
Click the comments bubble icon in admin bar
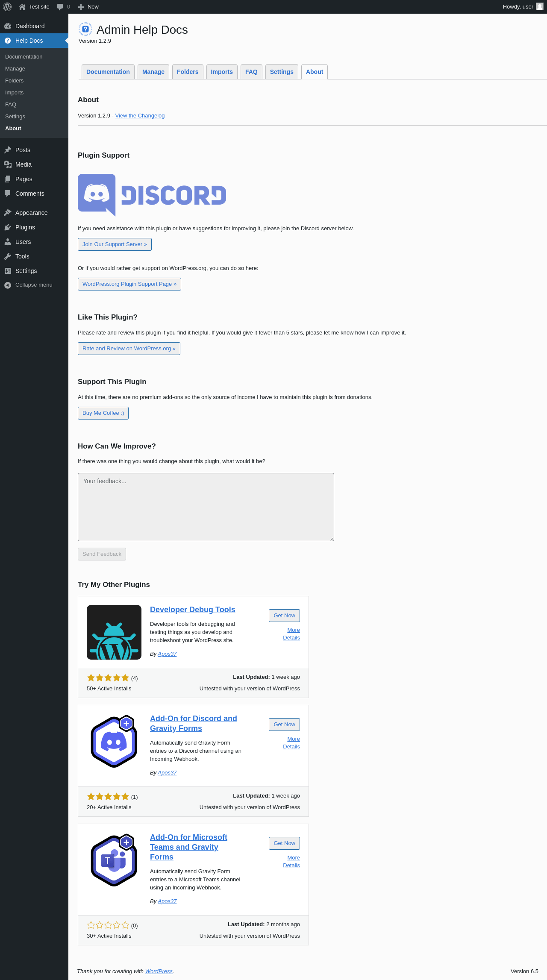pos(60,7)
